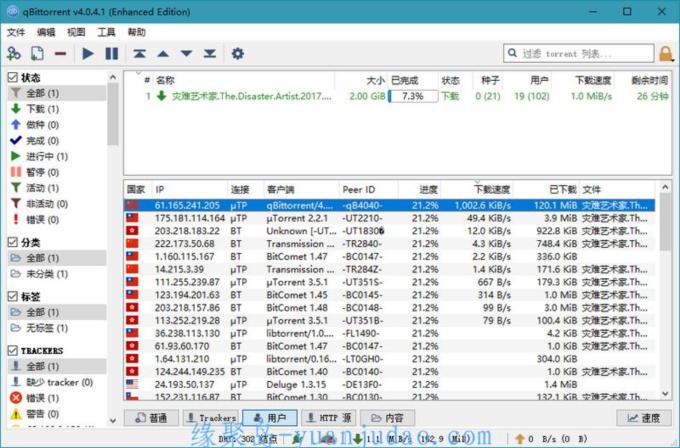Image resolution: width=680 pixels, height=448 pixels.
Task: Click the torrent filter search field
Action: 579,53
